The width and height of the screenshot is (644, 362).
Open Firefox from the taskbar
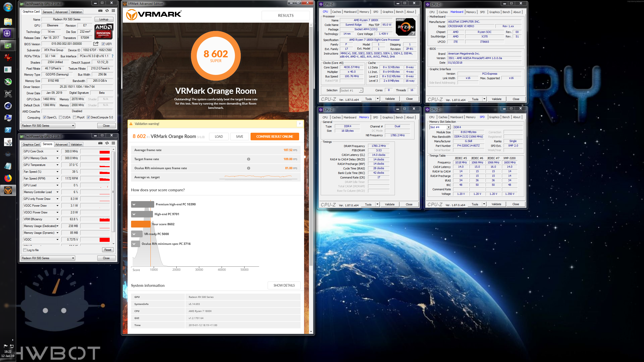pyautogui.click(x=8, y=178)
